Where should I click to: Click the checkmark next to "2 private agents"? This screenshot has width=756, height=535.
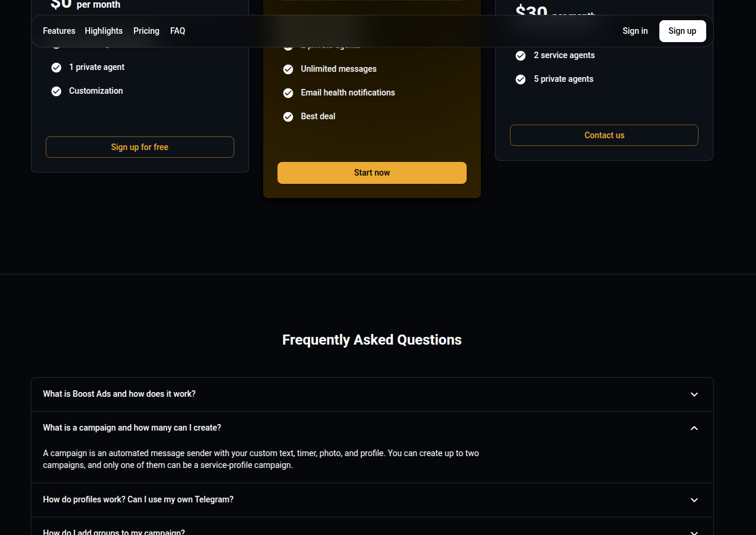(x=288, y=45)
